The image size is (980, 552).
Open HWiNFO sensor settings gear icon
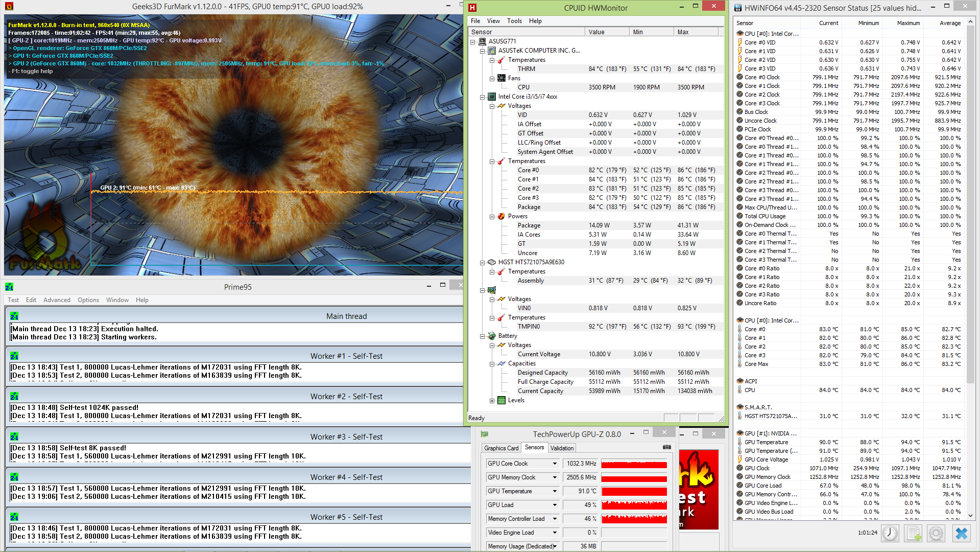pyautogui.click(x=936, y=534)
